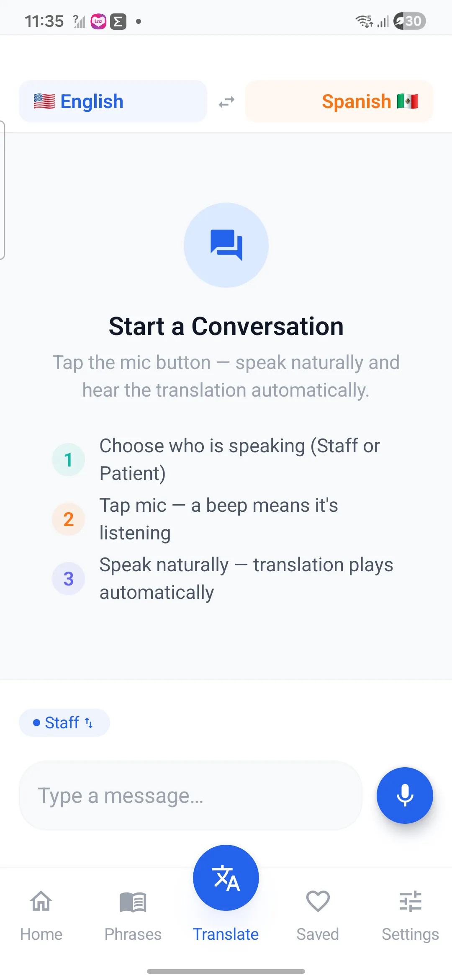
Task: Tap the microphone icon to start speaking
Action: click(x=404, y=795)
